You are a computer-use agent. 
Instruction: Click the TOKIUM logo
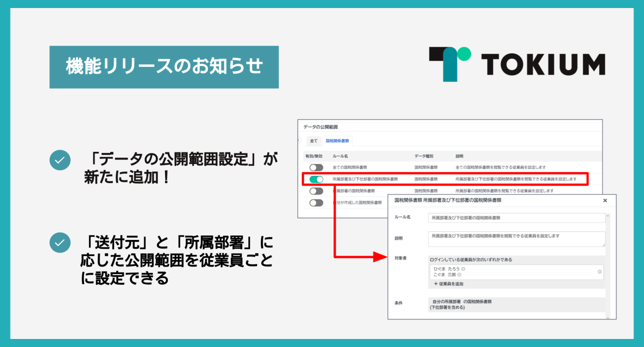pyautogui.click(x=517, y=64)
